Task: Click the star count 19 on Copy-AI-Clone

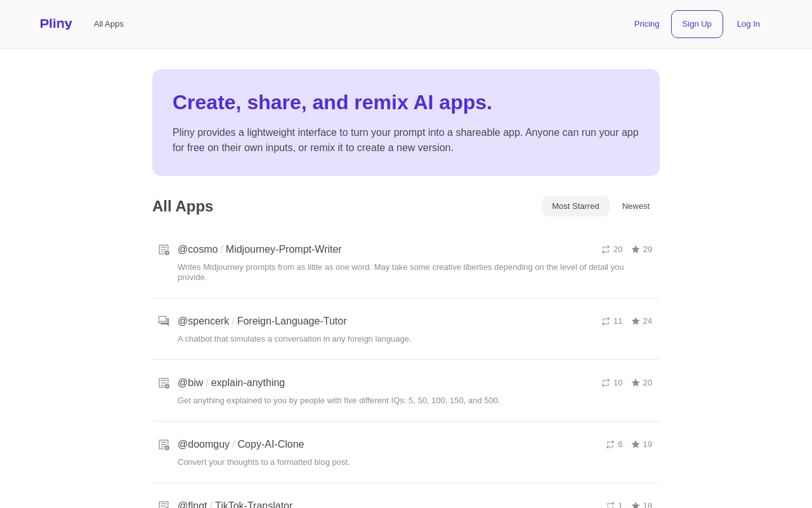Action: coord(648,444)
